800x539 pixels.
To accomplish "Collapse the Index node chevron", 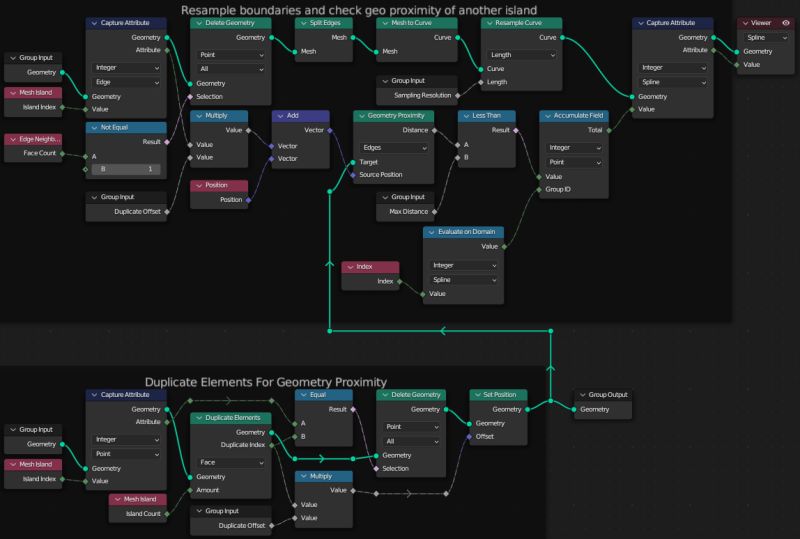I will point(350,267).
